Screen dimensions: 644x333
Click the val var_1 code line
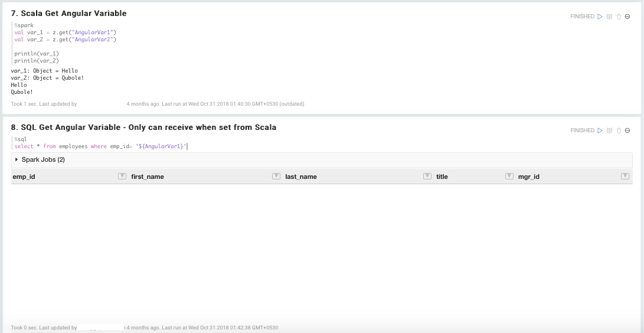pyautogui.click(x=66, y=32)
